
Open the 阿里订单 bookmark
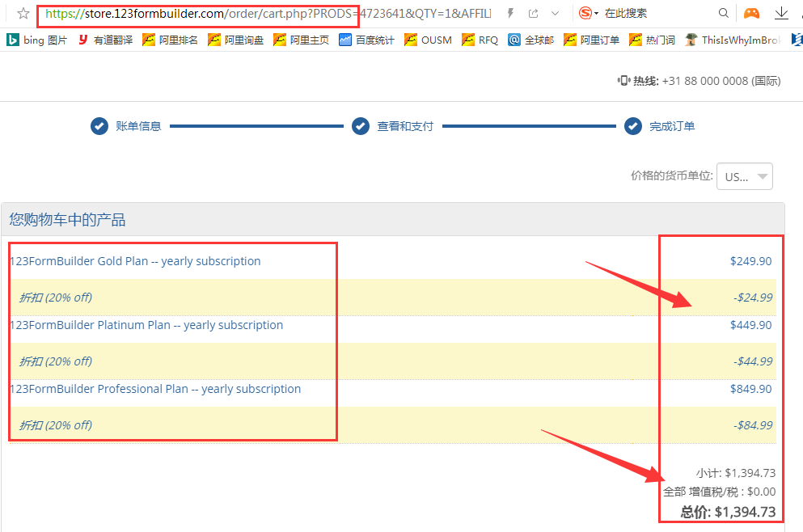click(591, 40)
